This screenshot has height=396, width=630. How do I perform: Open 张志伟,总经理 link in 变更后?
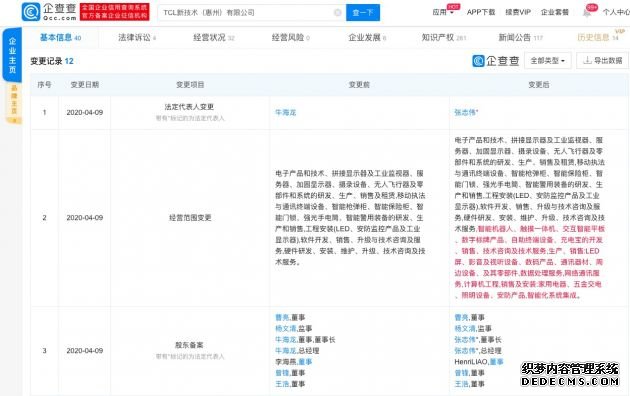point(466,351)
